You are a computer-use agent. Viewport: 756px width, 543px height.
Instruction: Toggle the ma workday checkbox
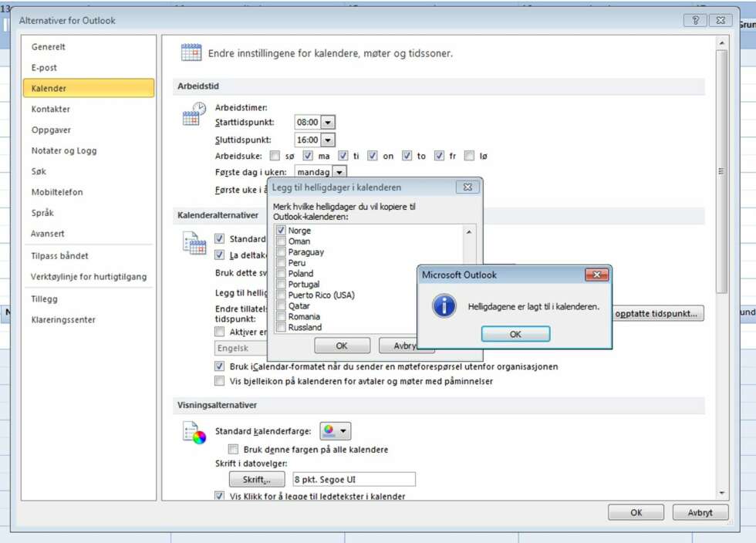308,155
